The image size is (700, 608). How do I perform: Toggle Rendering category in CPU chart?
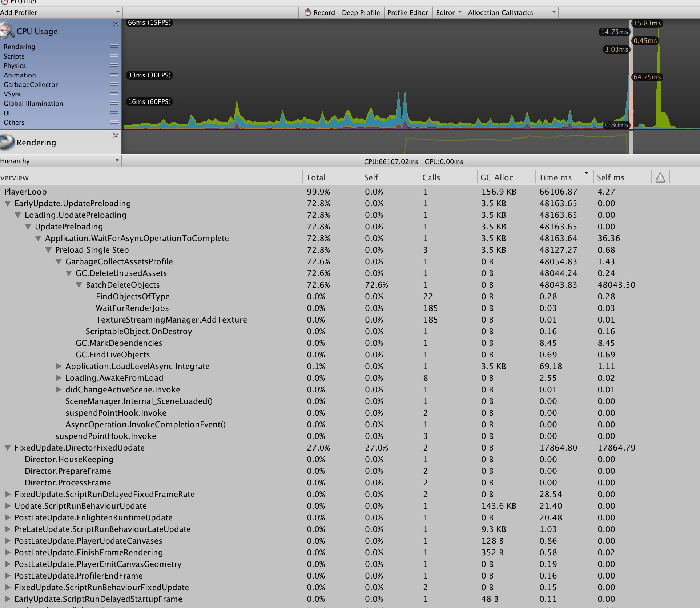click(19, 47)
